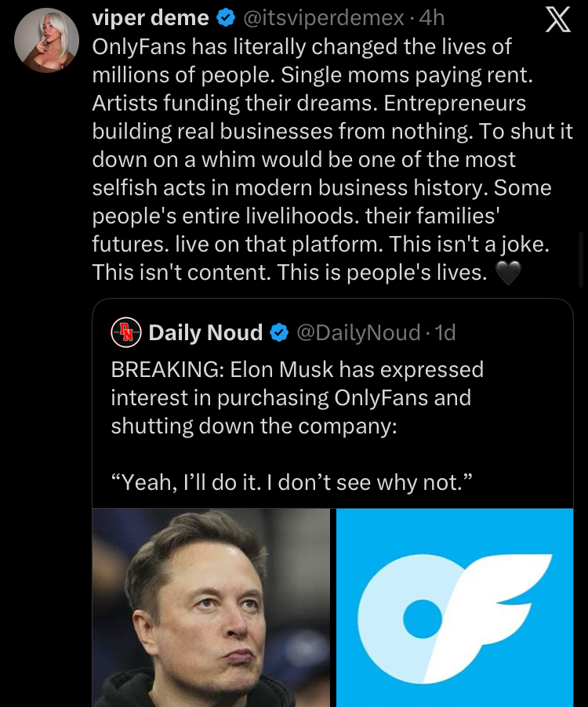
Task: Click the Daily Noud round logo avatar
Action: [x=125, y=333]
